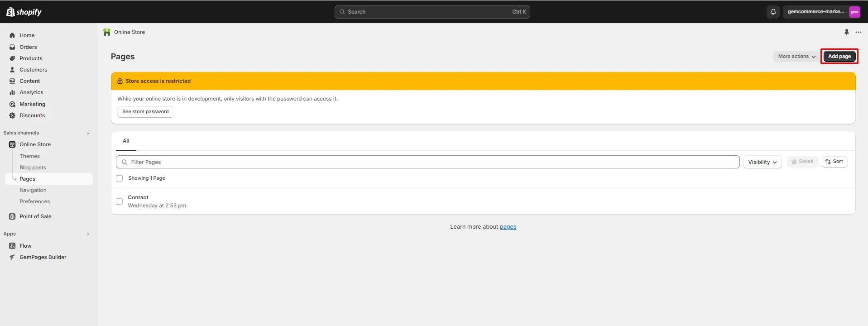Open the store account menu
The height and width of the screenshot is (326, 868).
point(822,12)
